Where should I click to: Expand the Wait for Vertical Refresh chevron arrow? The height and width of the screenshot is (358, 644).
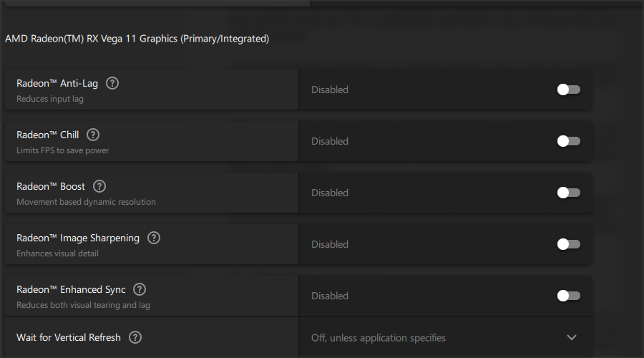572,337
